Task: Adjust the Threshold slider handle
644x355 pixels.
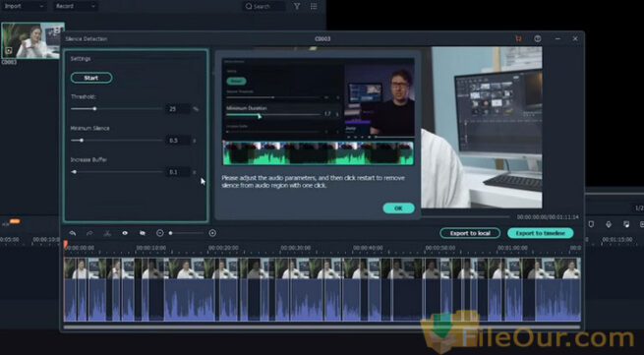Action: pyautogui.click(x=94, y=109)
